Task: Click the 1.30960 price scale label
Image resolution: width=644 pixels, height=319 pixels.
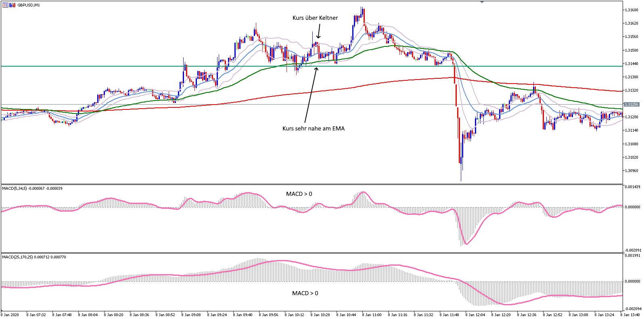Action: click(x=631, y=170)
